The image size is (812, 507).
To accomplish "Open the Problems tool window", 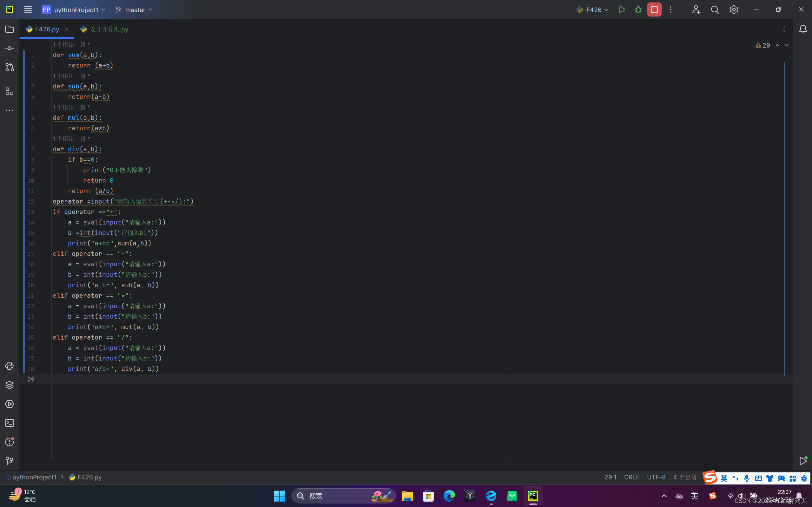I will (9, 442).
